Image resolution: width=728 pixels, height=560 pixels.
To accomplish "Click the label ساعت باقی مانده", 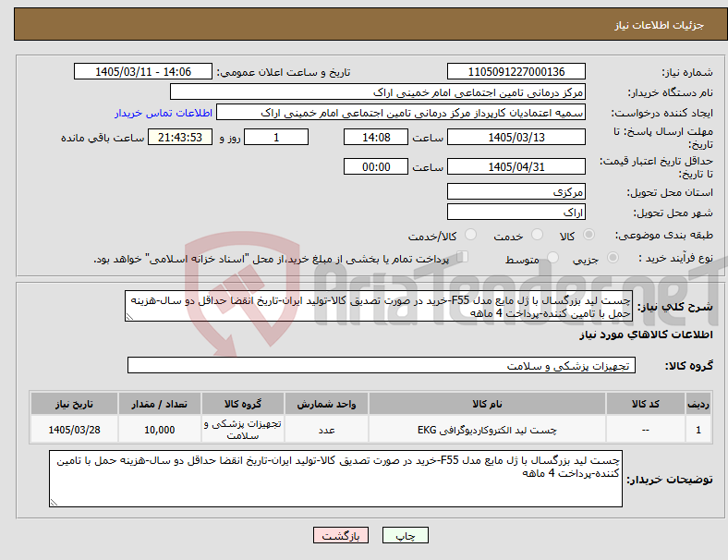I will point(103,138).
